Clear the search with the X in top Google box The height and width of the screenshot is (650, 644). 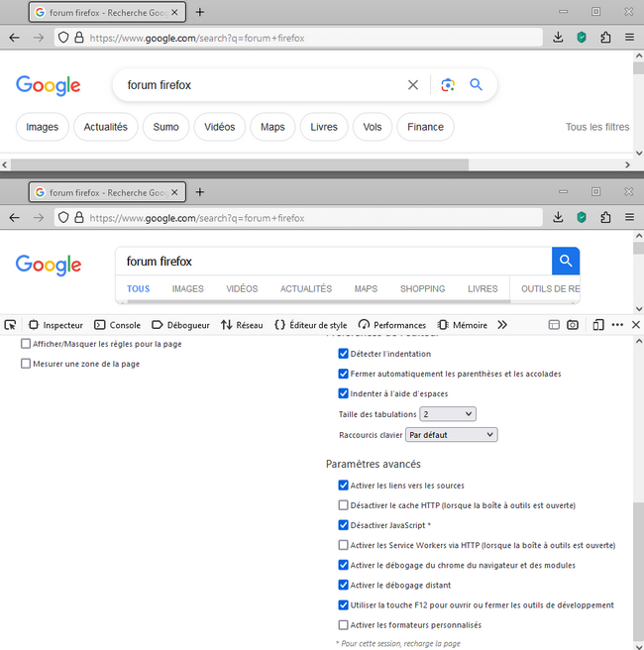coord(413,85)
